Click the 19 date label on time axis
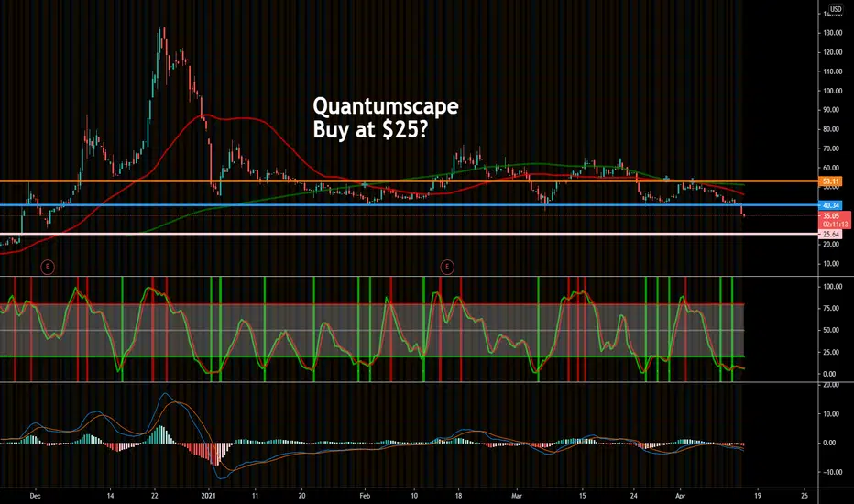 [758, 496]
